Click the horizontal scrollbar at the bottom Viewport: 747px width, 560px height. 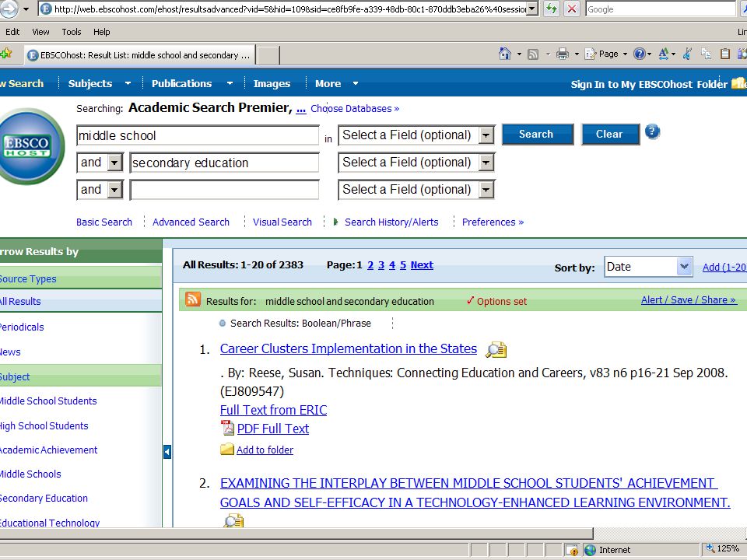coord(296,533)
